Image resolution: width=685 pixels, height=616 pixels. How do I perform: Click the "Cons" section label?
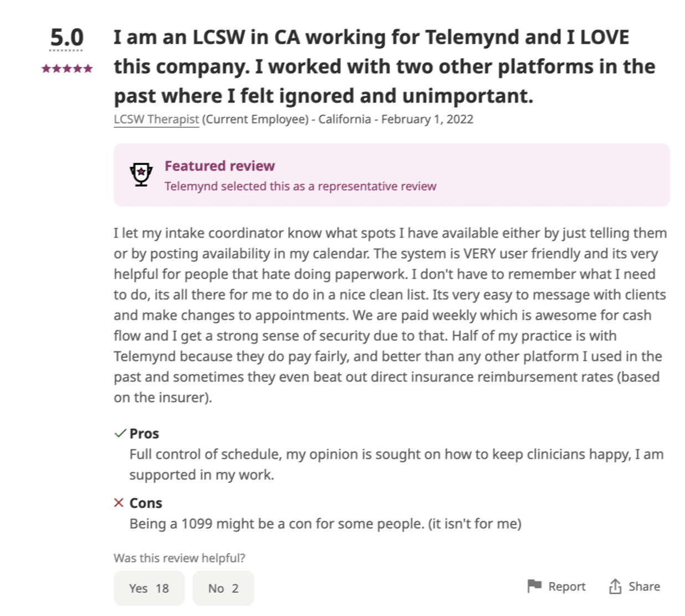coord(146,503)
